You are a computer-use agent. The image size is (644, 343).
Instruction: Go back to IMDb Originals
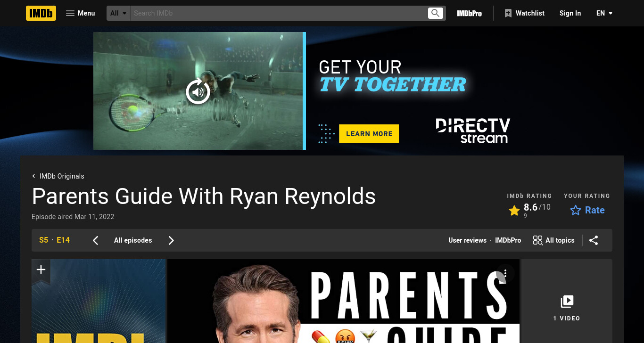(x=58, y=176)
